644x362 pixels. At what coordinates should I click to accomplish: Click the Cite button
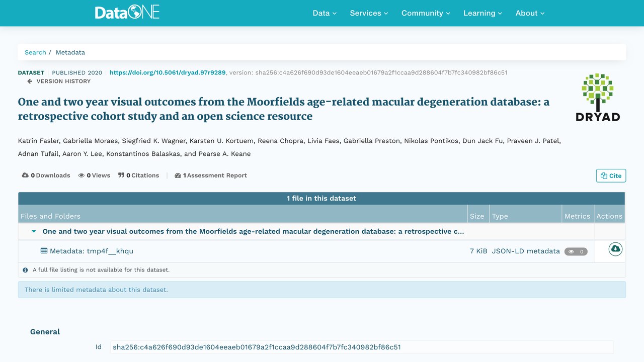(x=611, y=175)
